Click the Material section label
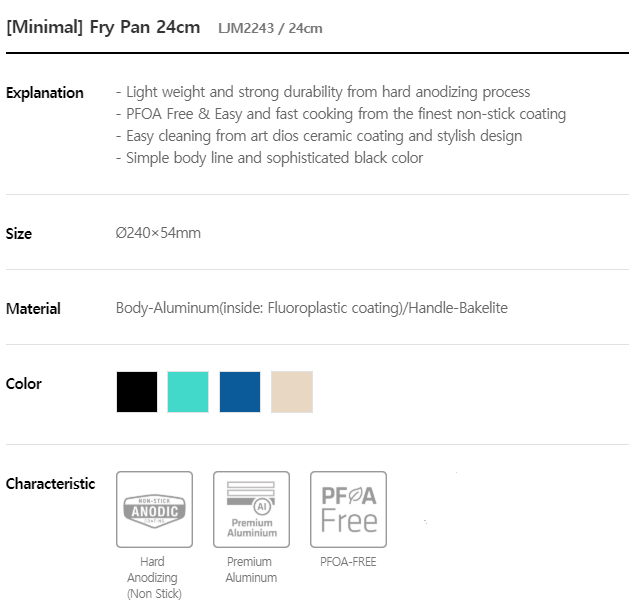 (33, 309)
